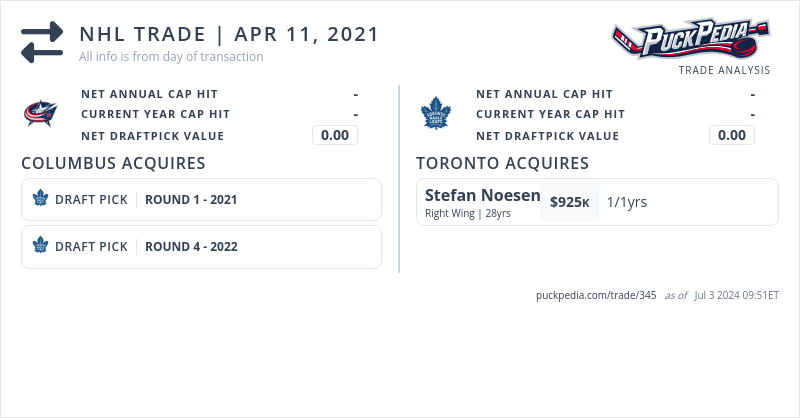
Task: Click the Toronto Acquires heading
Action: point(502,163)
